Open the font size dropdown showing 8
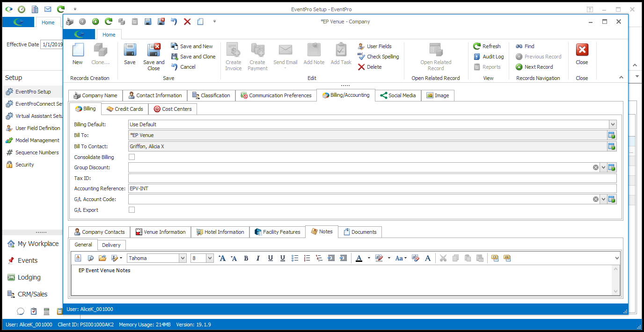Image resolution: width=644 pixels, height=332 pixels. click(x=210, y=258)
